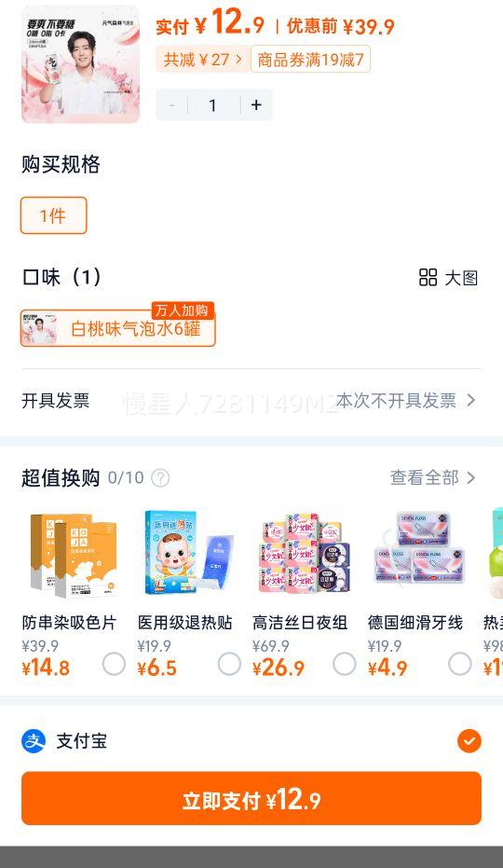The height and width of the screenshot is (868, 503).
Task: Expand the 共减 ¥27 discount details
Action: point(202,60)
